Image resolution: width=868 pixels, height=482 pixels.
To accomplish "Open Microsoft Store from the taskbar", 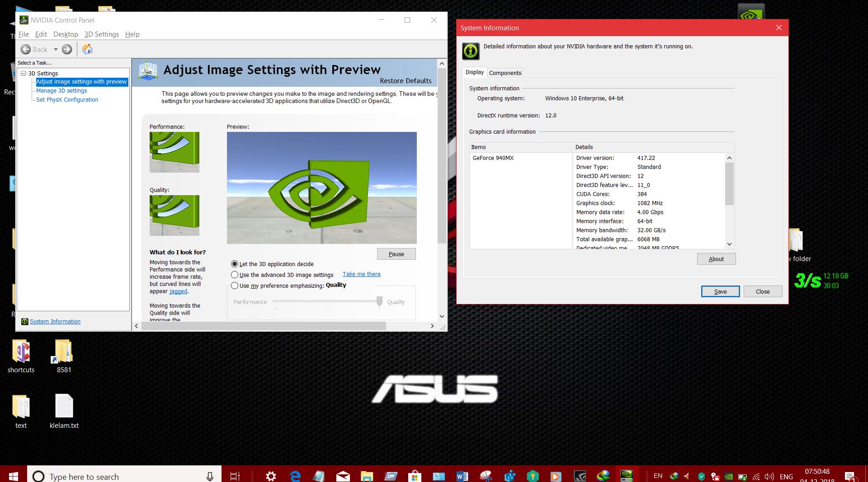I will pyautogui.click(x=415, y=476).
